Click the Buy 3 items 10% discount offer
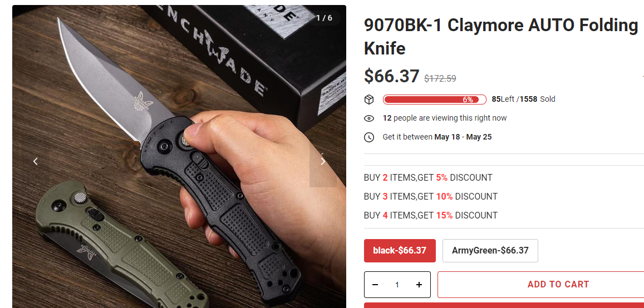This screenshot has height=308, width=644. point(430,196)
